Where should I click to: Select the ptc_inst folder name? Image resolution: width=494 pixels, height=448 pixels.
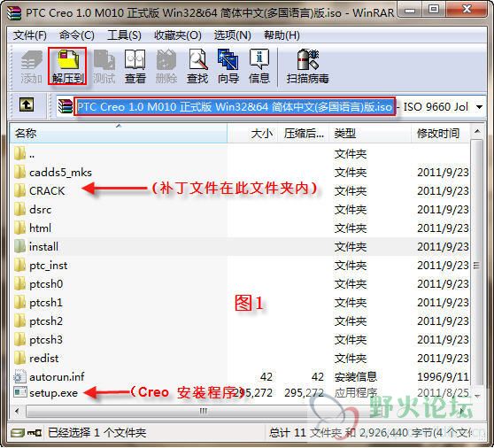pos(48,266)
